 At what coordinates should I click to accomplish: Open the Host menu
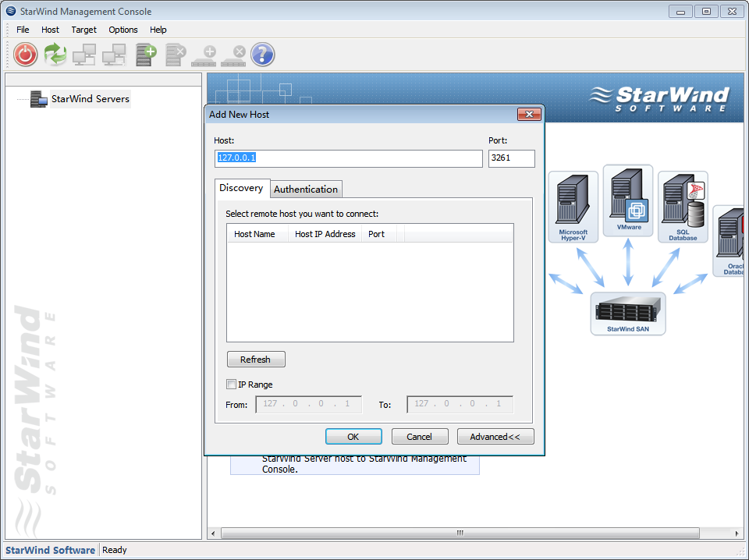click(x=50, y=30)
